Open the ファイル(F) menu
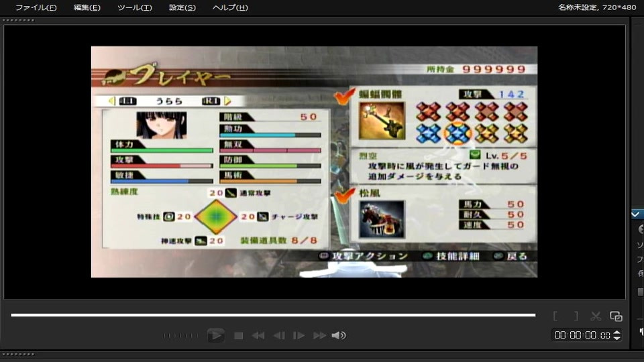Image resolution: width=644 pixels, height=362 pixels. 36,7
